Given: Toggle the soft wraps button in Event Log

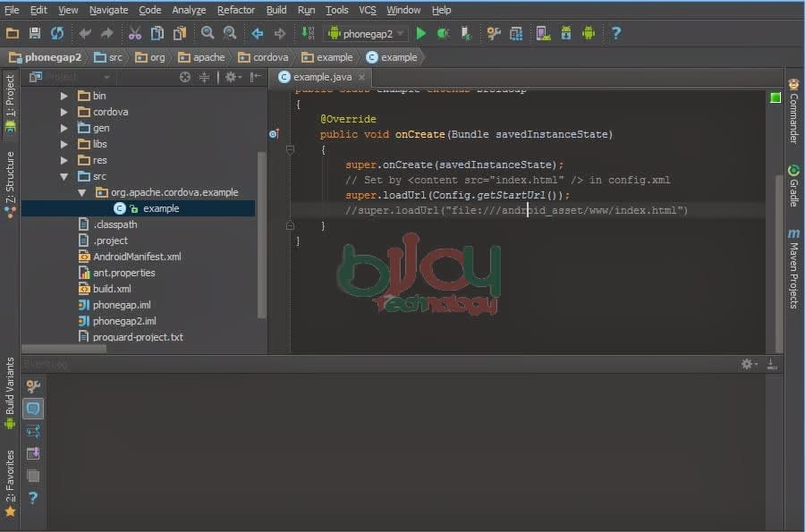Looking at the screenshot, I should (x=33, y=431).
